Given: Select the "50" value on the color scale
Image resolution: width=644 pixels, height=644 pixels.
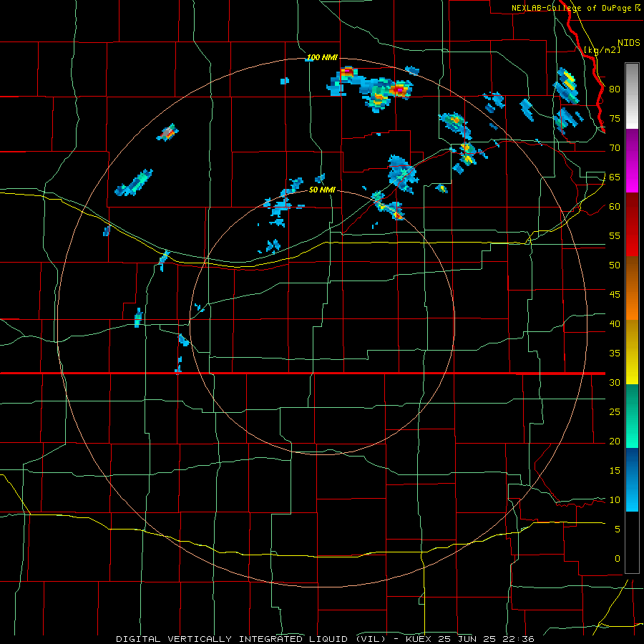Looking at the screenshot, I should (615, 265).
